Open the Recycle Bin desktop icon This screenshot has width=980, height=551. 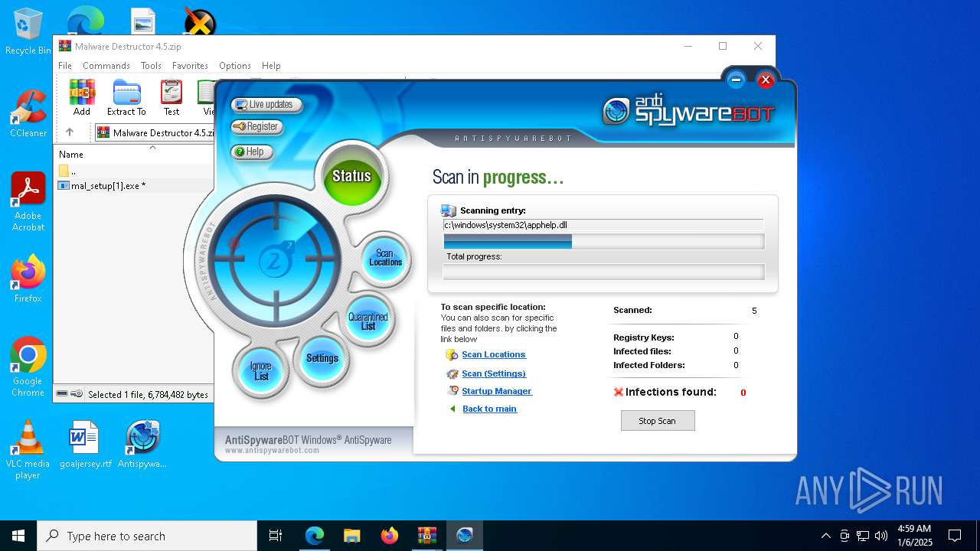[28, 32]
